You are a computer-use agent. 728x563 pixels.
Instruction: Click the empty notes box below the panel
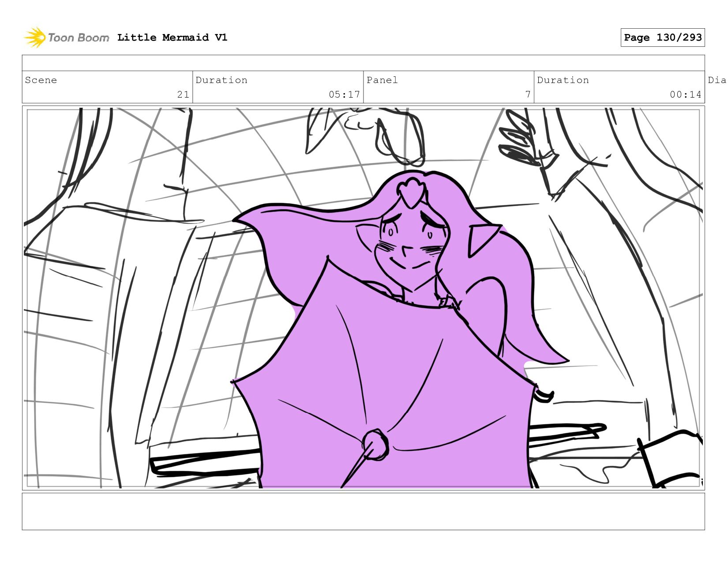pyautogui.click(x=363, y=511)
